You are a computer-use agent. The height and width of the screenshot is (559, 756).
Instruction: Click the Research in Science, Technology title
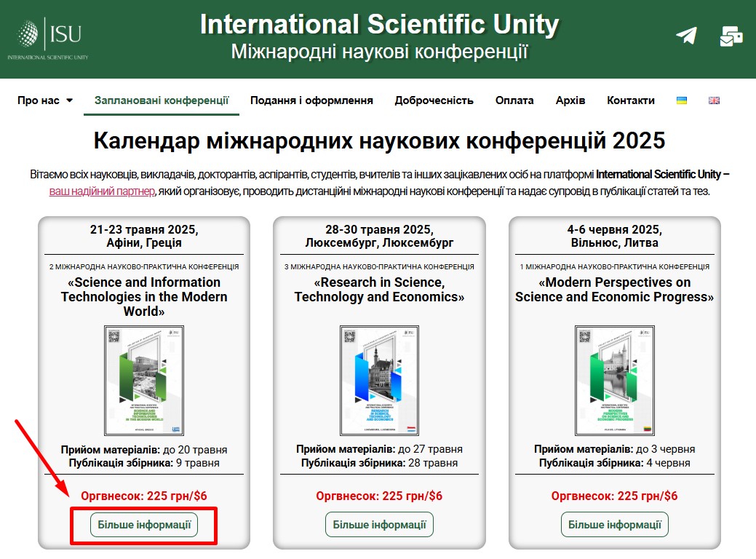(x=379, y=290)
